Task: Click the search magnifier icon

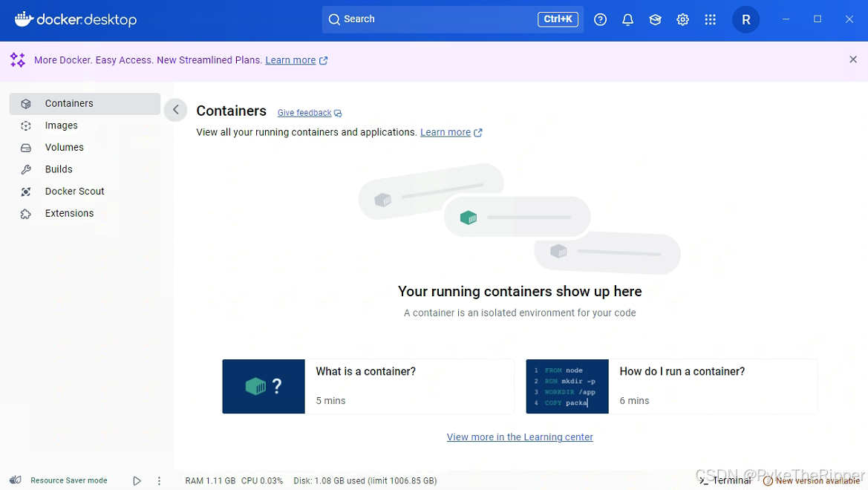Action: 334,19
